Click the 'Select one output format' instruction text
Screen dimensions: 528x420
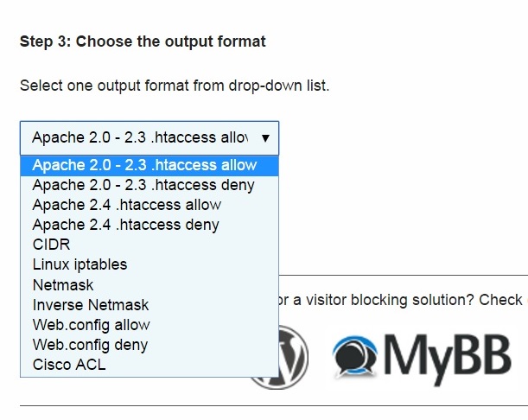(x=174, y=86)
